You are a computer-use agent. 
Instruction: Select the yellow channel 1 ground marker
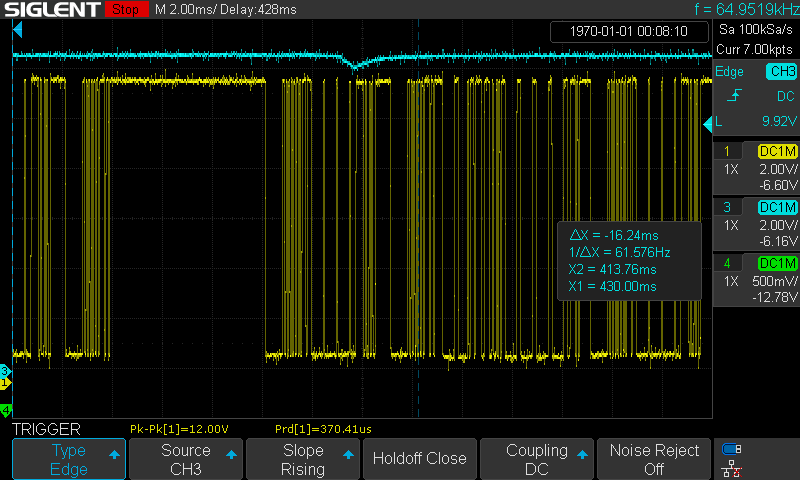coord(5,383)
